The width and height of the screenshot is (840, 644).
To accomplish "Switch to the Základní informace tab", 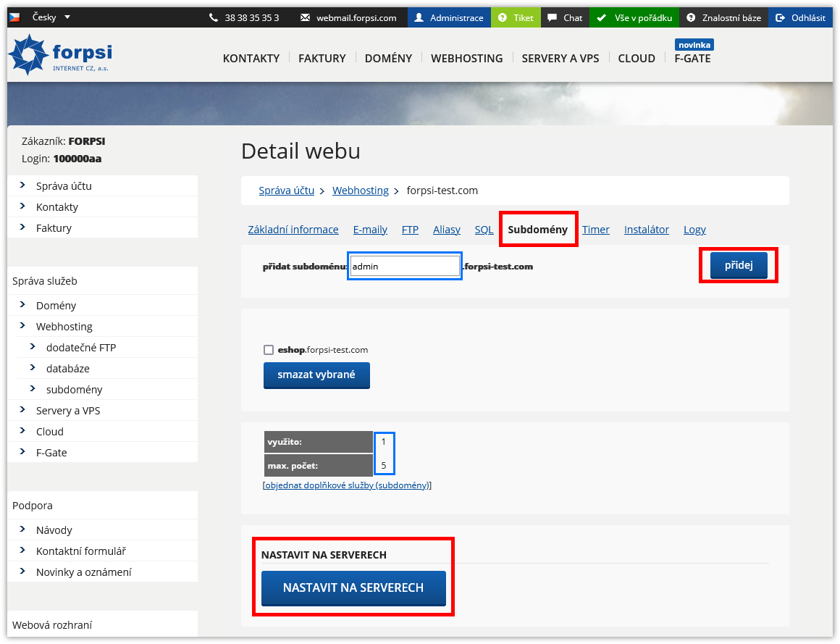I will pos(293,230).
